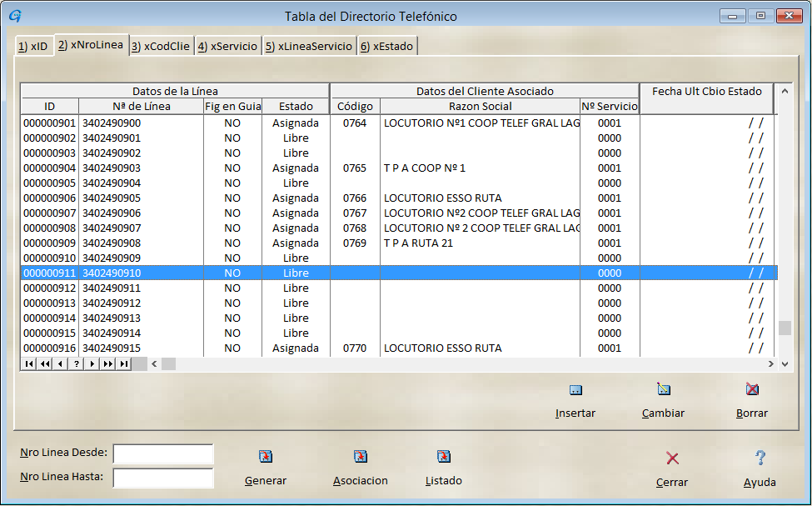Screen dimensions: 812x506
Task: Click the ID column header
Action: (50, 106)
